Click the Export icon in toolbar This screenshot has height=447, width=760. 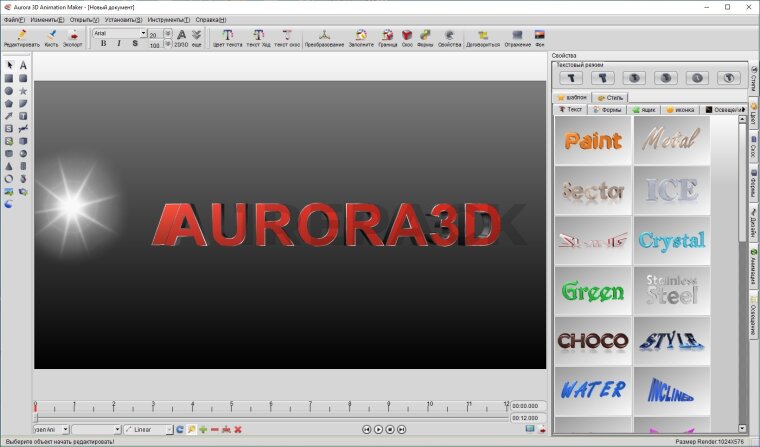(73, 37)
